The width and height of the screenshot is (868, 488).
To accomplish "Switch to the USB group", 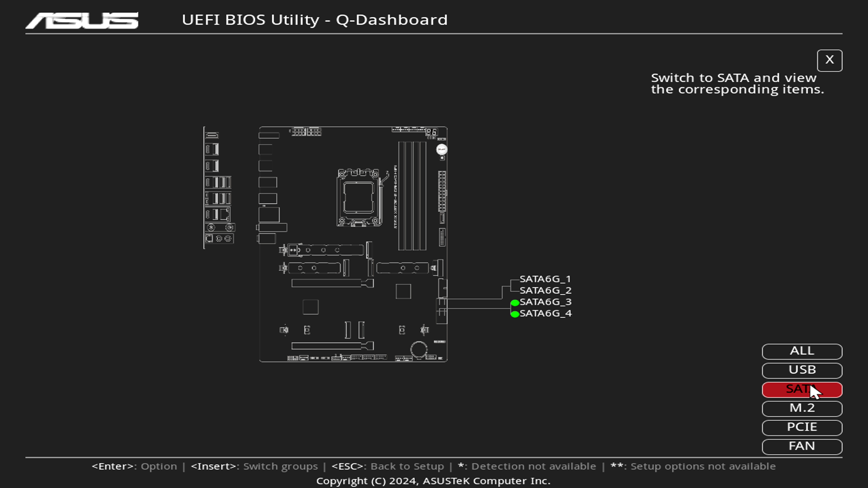I will tap(802, 370).
